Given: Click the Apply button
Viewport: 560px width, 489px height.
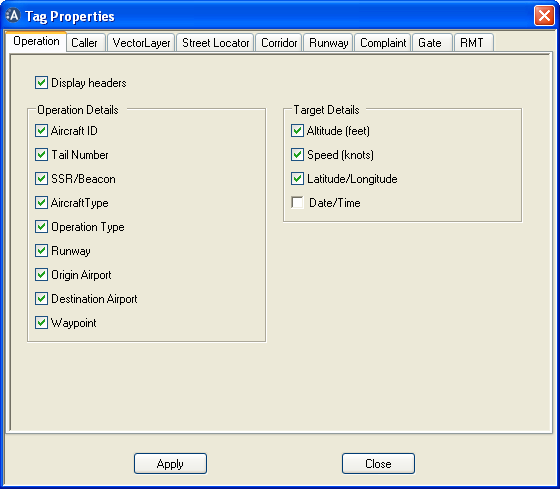Looking at the screenshot, I should (170, 463).
